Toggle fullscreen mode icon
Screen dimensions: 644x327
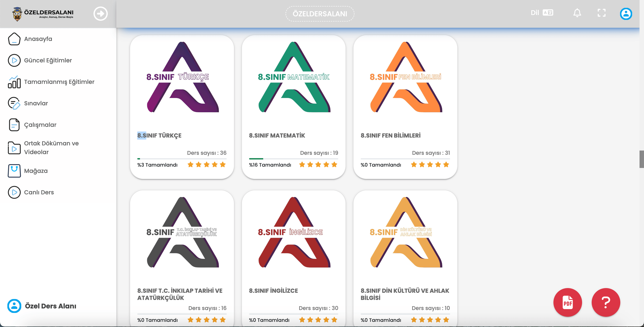point(602,13)
